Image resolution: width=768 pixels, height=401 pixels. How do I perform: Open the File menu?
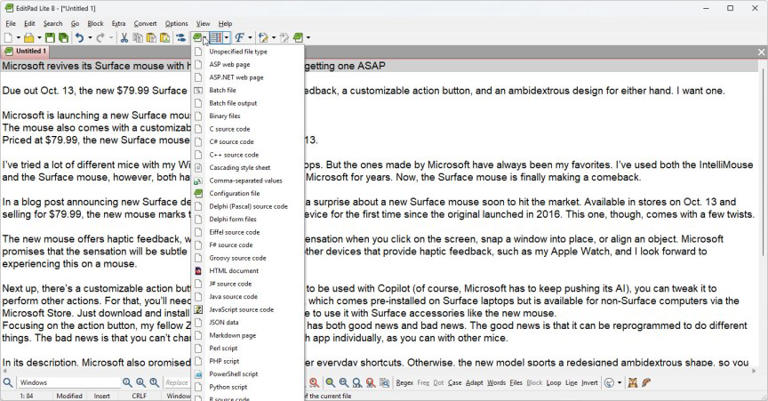click(11, 24)
